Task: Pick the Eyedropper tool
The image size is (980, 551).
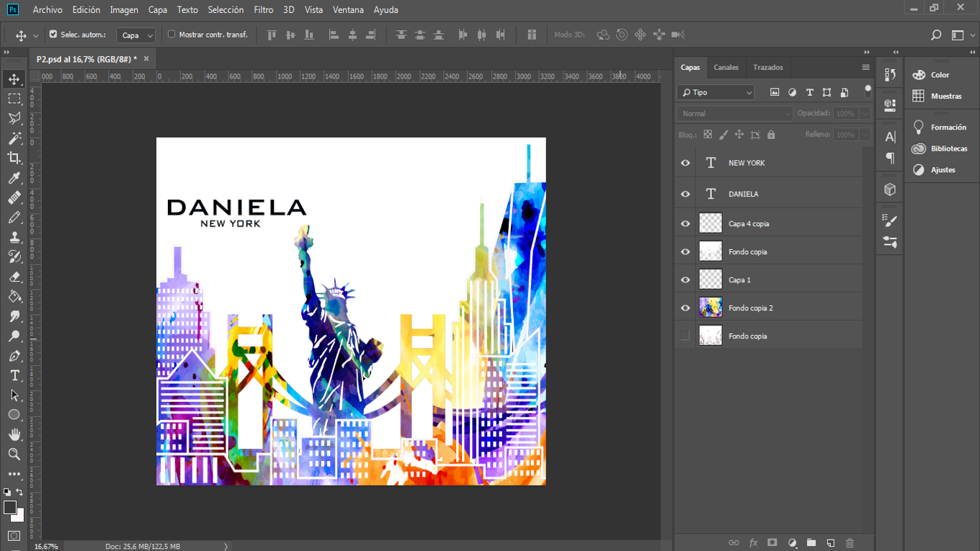Action: coord(14,178)
